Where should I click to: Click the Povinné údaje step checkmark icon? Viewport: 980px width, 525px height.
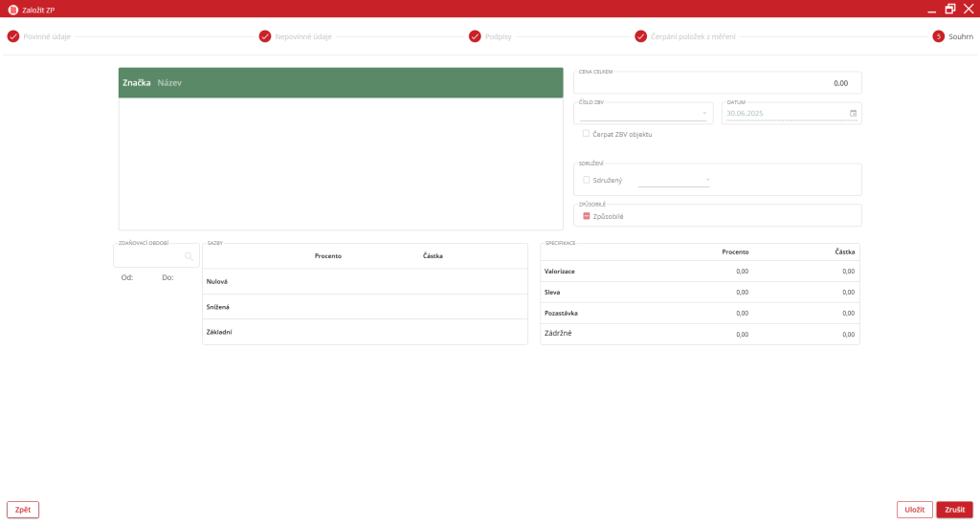click(x=13, y=36)
